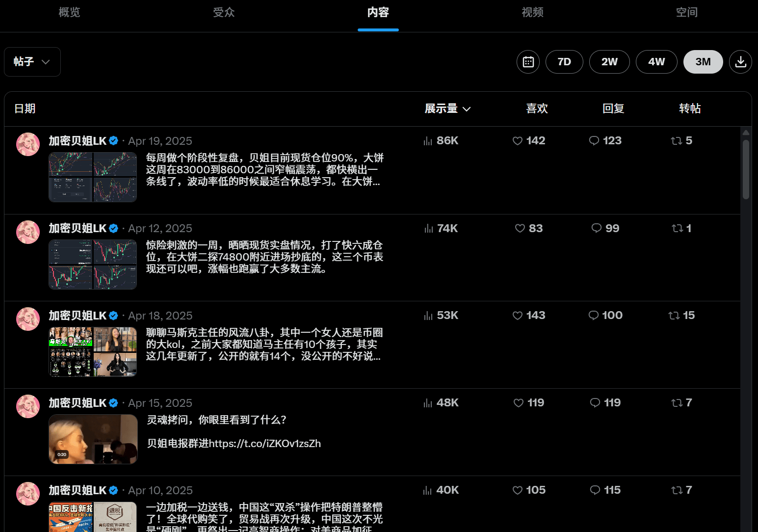Open avatar of Apr 10, 2025 post
Screen dimensions: 758x532
coord(28,494)
